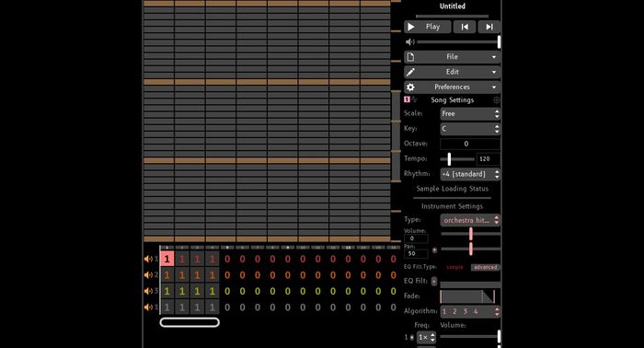The image size is (644, 348).
Task: Click the Volume 0 number field
Action: click(x=416, y=238)
